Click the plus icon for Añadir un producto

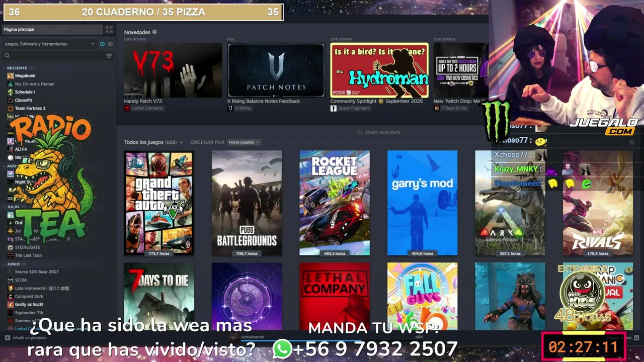[7, 338]
